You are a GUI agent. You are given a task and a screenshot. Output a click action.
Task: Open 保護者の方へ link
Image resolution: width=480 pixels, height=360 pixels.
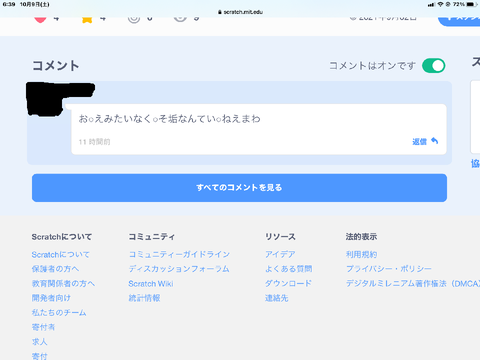coord(55,269)
